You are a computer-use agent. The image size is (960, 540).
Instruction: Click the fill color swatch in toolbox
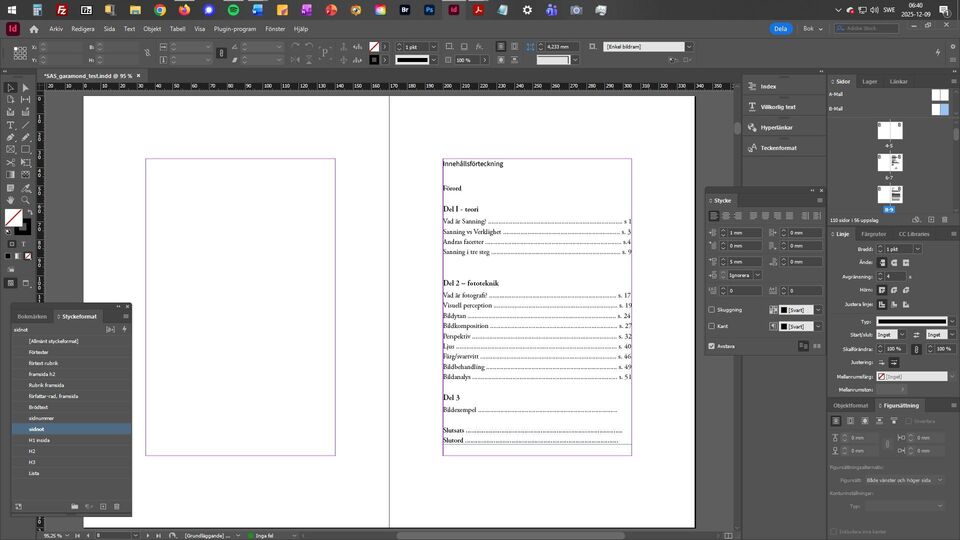[x=12, y=217]
